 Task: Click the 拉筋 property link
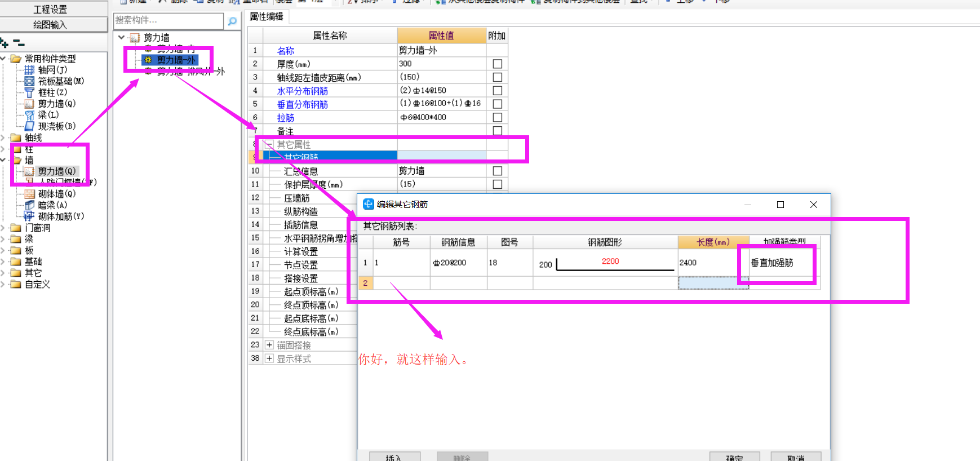click(286, 118)
